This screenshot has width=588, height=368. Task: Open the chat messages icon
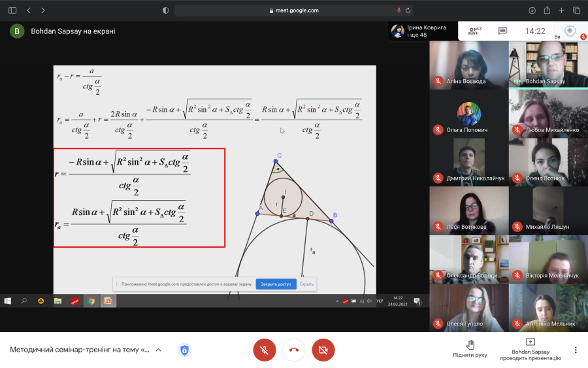[x=502, y=31]
